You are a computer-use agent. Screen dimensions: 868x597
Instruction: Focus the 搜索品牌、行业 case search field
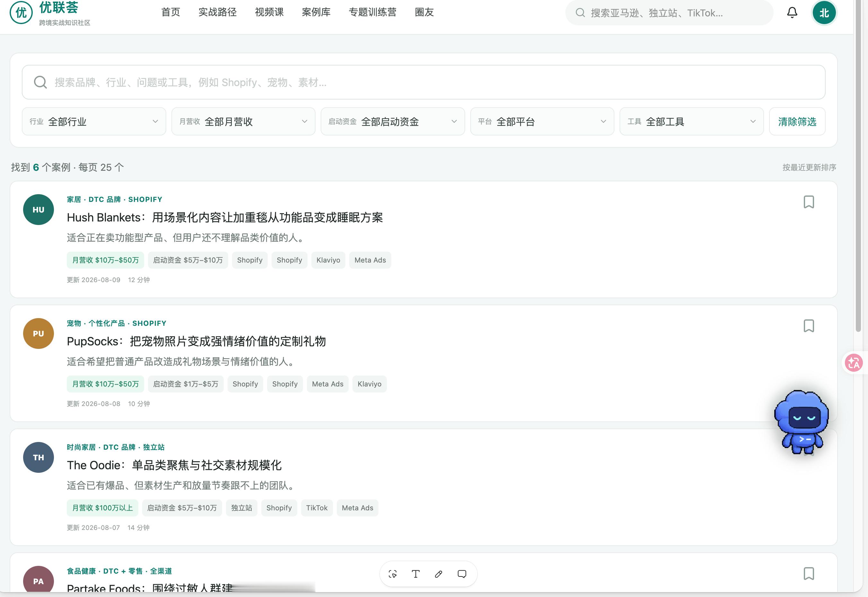click(x=423, y=82)
